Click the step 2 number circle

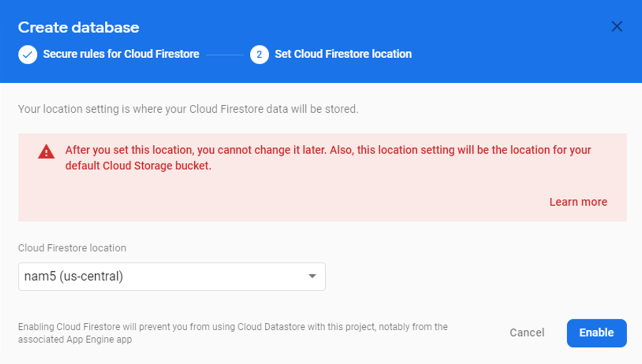259,54
